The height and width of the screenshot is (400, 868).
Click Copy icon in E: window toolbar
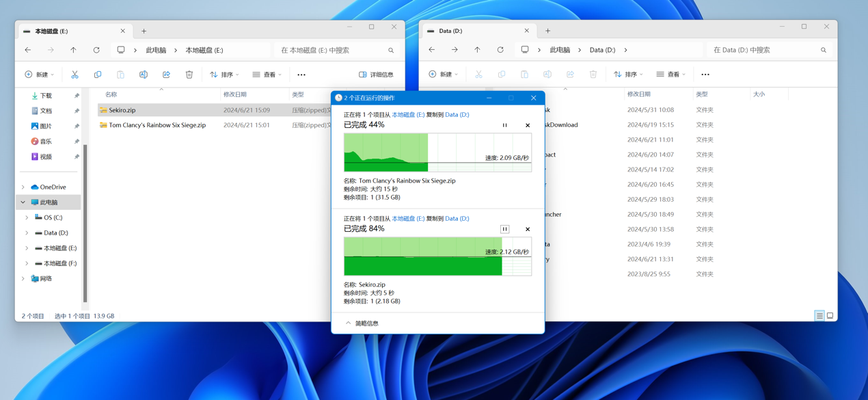[x=98, y=75]
